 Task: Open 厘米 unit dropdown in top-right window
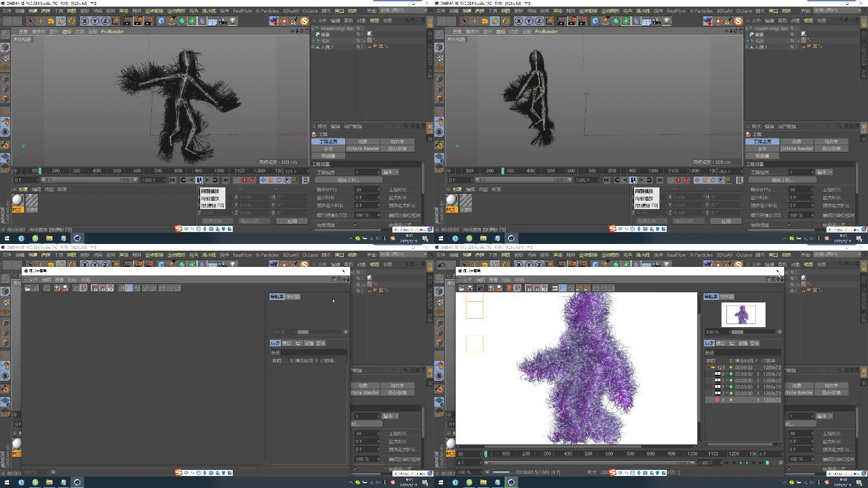(825, 172)
